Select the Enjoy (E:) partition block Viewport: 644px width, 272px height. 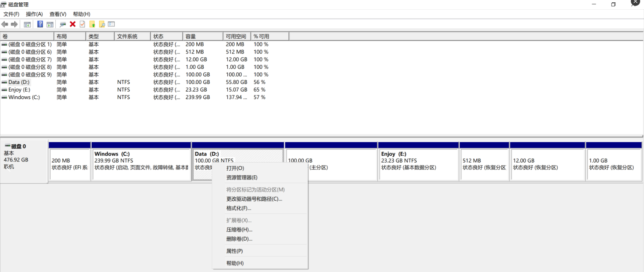click(418, 164)
